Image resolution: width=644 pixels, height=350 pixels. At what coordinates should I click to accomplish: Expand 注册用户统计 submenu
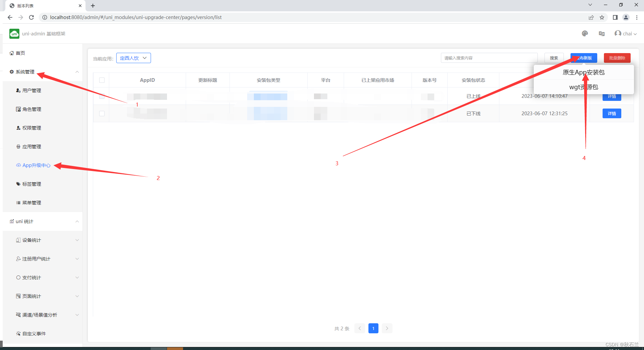tap(43, 259)
